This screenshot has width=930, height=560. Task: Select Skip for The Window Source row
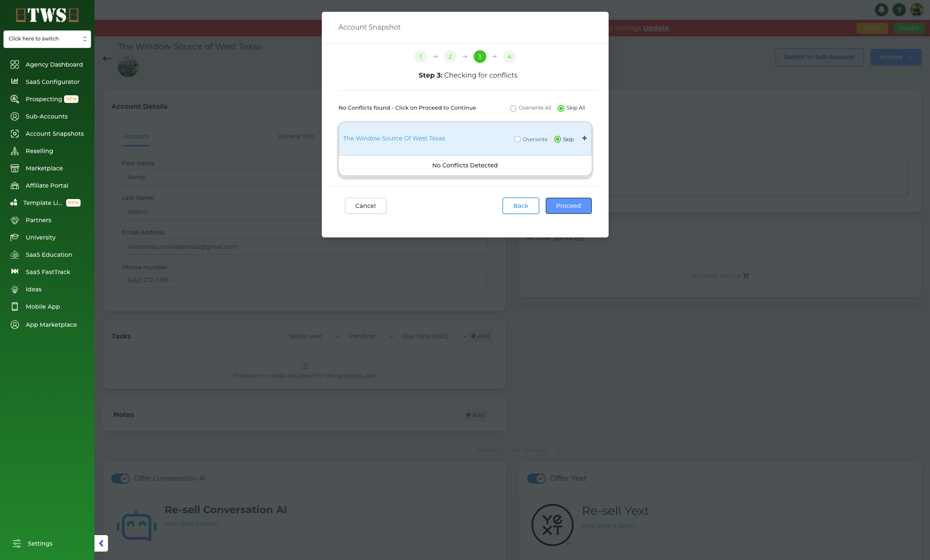coord(558,139)
